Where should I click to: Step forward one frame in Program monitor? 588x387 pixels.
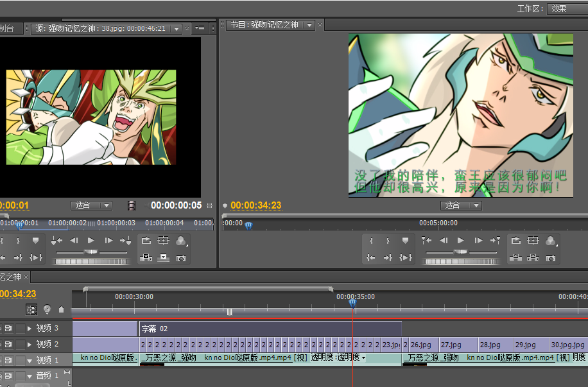click(x=478, y=241)
